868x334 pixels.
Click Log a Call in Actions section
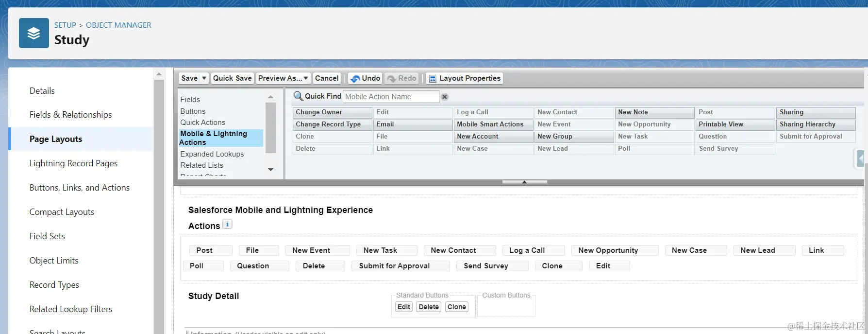533,250
